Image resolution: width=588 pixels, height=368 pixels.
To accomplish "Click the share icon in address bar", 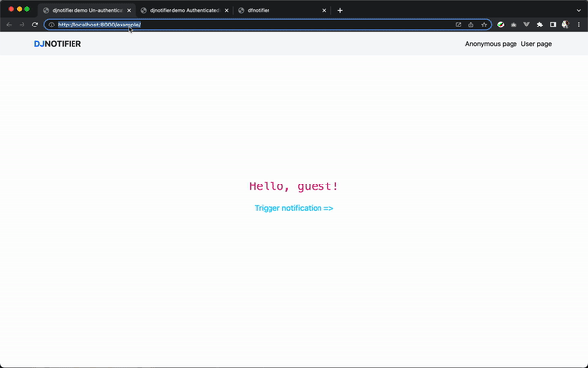I will (471, 25).
